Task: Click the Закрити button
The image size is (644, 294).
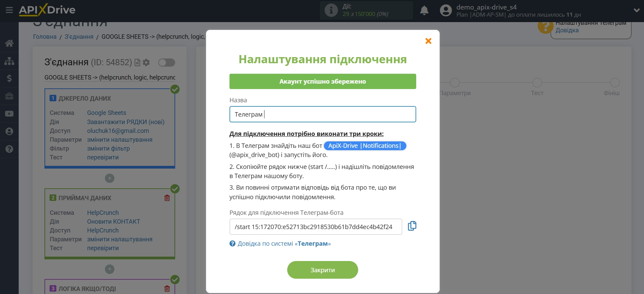Action: [x=323, y=270]
